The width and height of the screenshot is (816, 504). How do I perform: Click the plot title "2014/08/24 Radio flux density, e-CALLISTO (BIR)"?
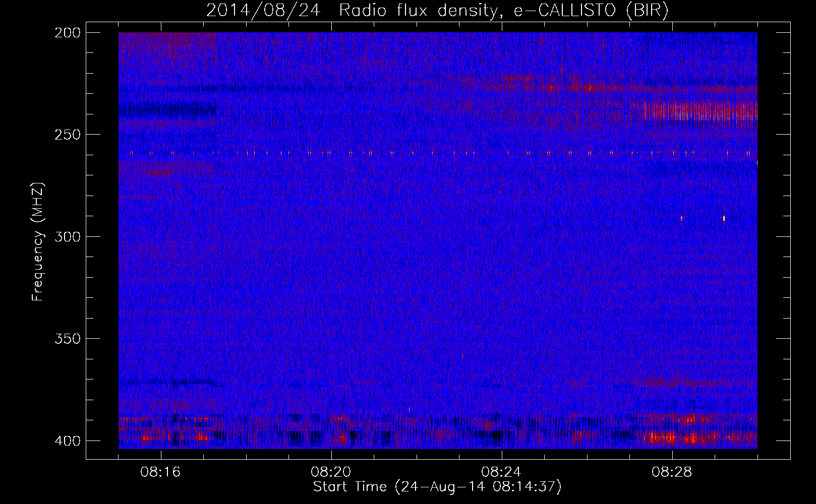point(437,11)
